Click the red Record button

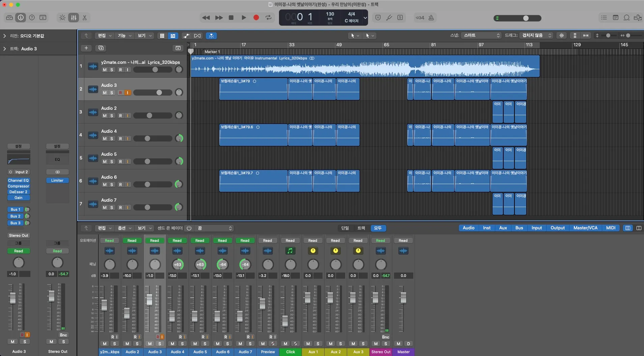point(256,18)
